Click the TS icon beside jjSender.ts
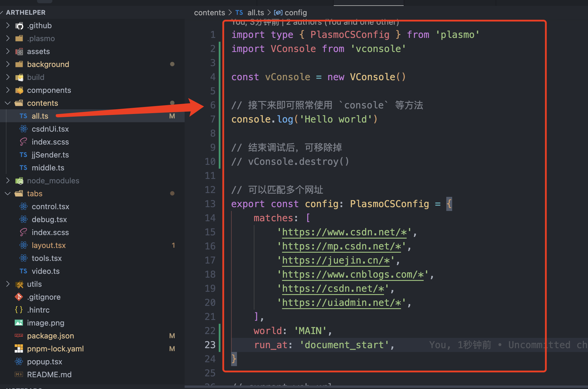Image resolution: width=588 pixels, height=389 pixels. (x=24, y=155)
